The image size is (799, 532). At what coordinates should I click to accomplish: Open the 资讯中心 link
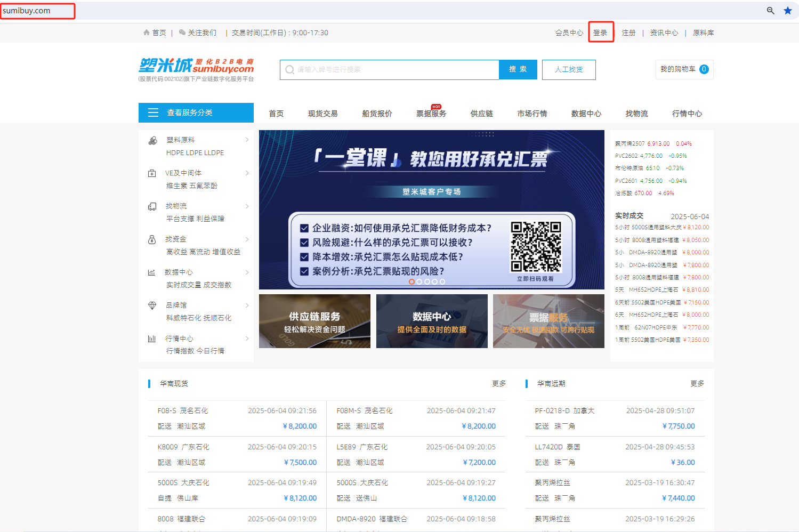[x=664, y=33]
